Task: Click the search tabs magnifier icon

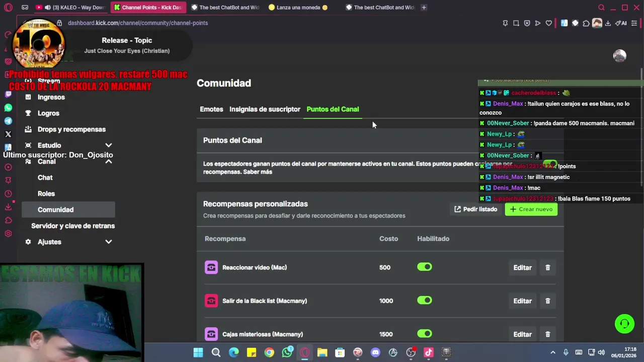Action: tap(601, 8)
